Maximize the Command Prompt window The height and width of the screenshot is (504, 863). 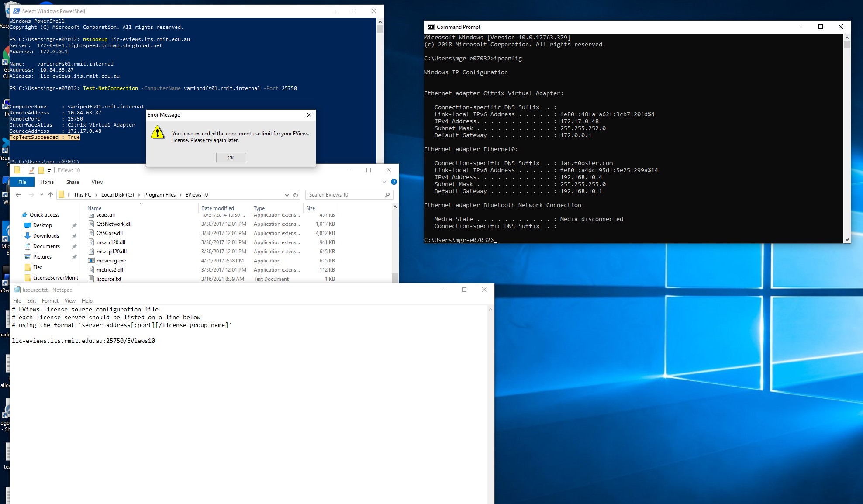[x=821, y=27]
